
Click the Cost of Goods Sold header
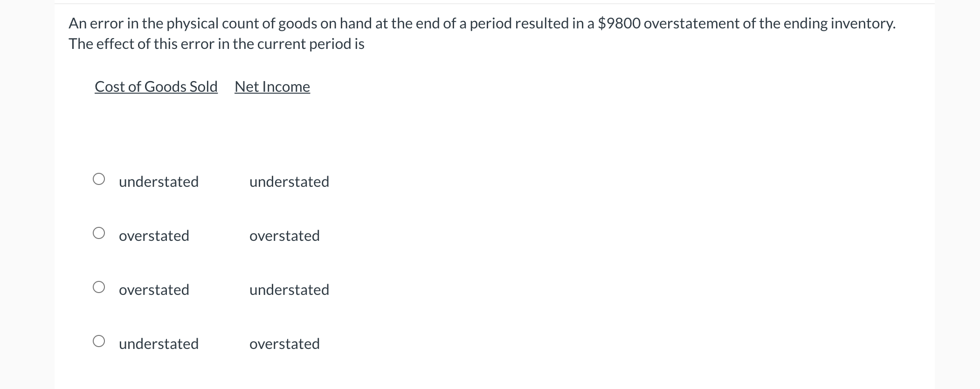156,87
